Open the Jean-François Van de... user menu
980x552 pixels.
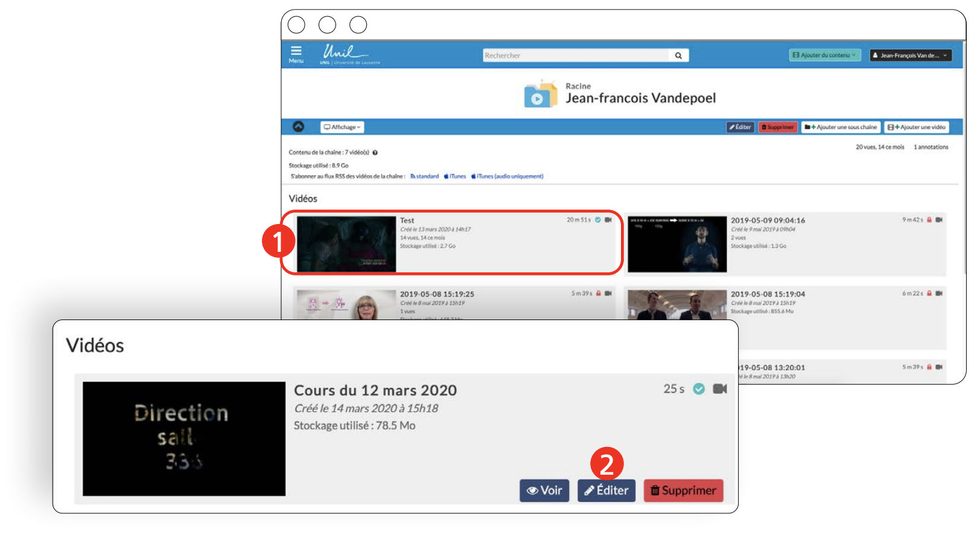[910, 56]
